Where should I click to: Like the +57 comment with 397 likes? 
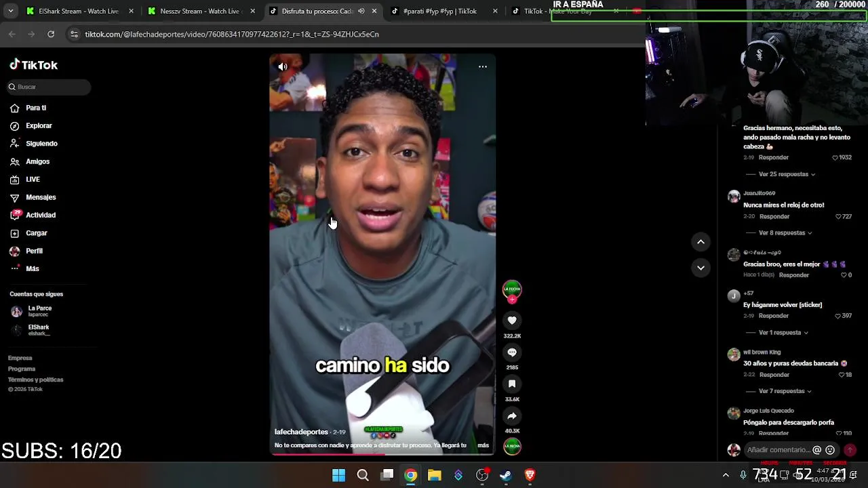click(x=838, y=316)
